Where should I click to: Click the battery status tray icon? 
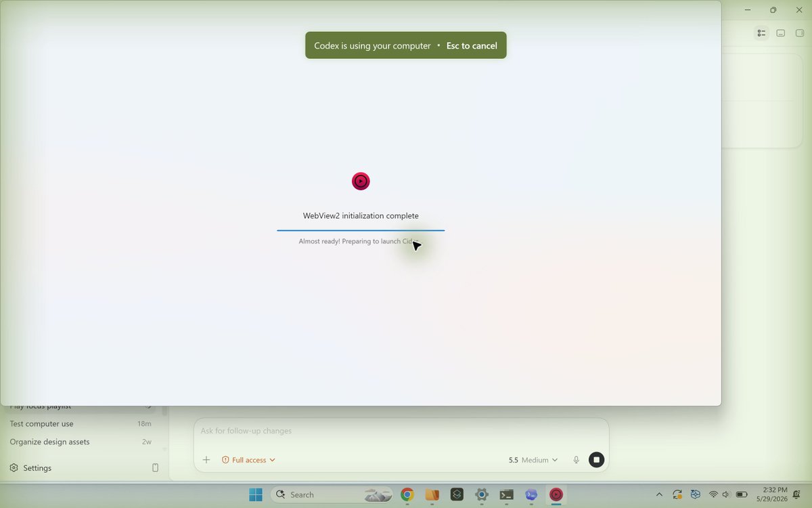coord(742,494)
